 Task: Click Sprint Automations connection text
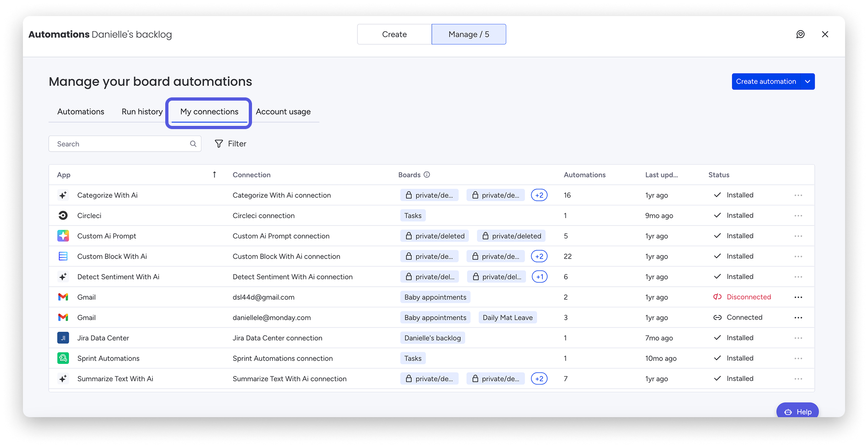(283, 358)
